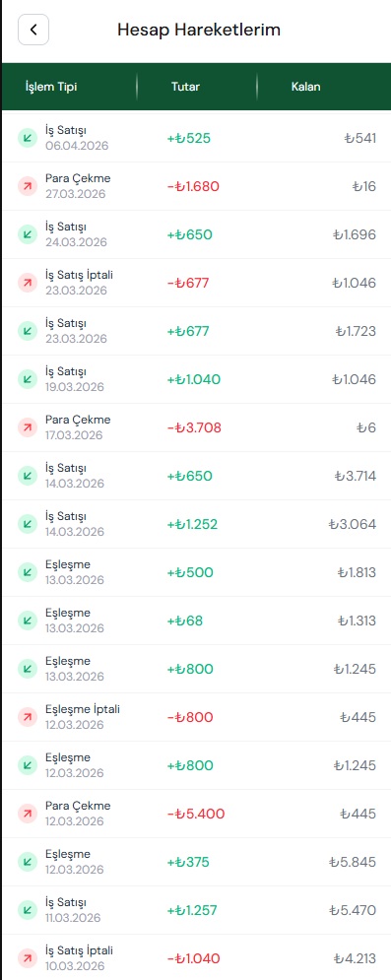Open the -₺3.708 Para Çekme row

196,427
